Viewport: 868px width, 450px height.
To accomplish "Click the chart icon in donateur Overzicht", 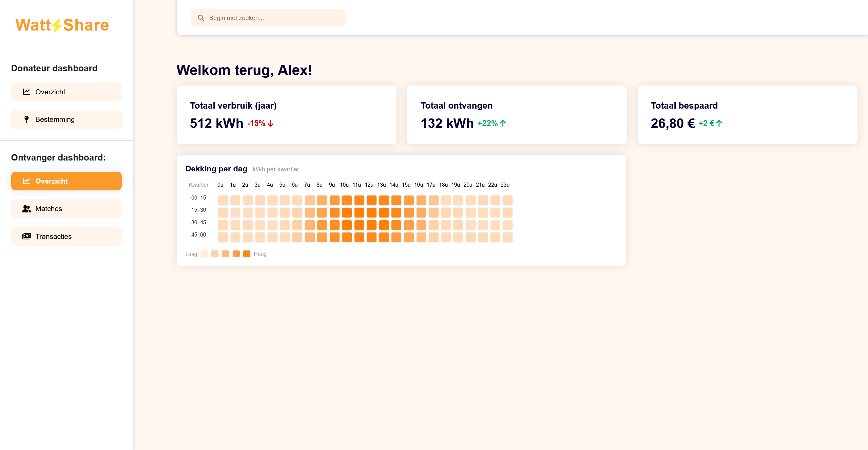I will coord(26,92).
